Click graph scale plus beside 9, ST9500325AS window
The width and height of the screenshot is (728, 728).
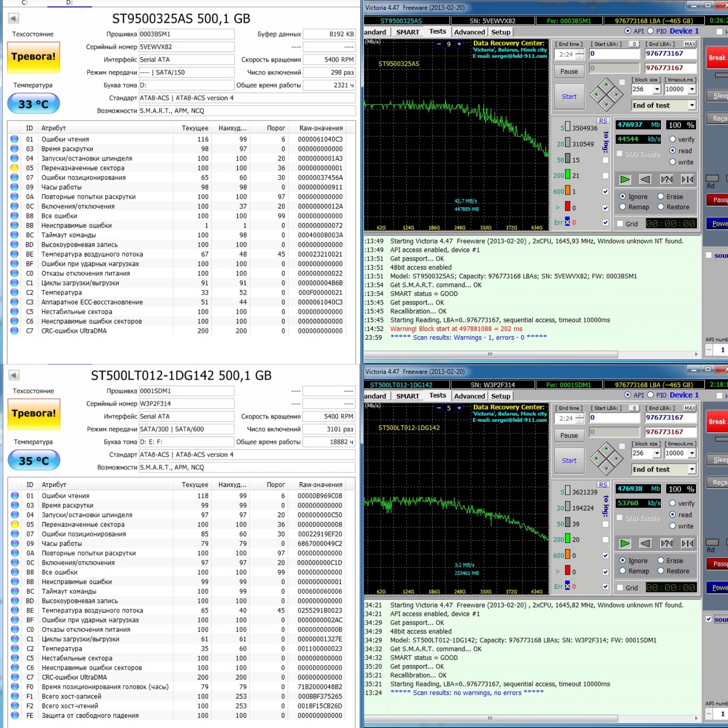click(x=459, y=44)
